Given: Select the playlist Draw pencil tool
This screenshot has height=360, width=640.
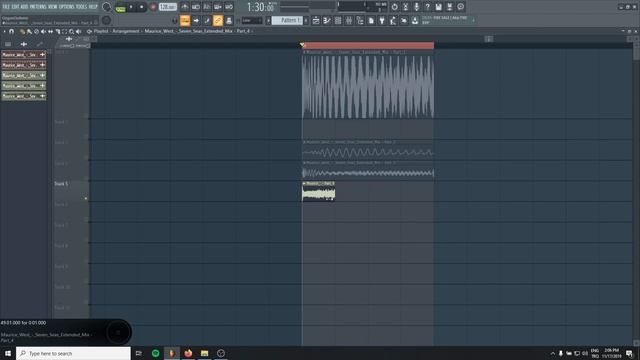Looking at the screenshot, I should point(22,31).
